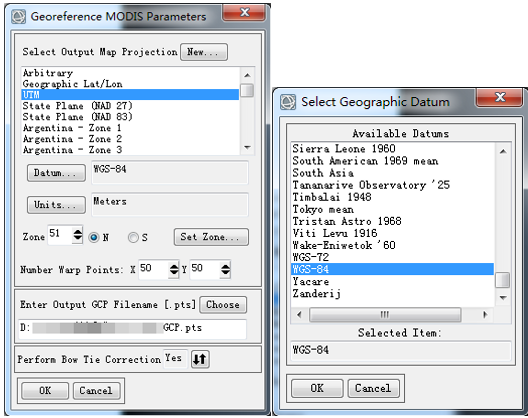The height and width of the screenshot is (418, 528).
Task: Select Sierra Leone 1960 datum
Action: pos(393,149)
